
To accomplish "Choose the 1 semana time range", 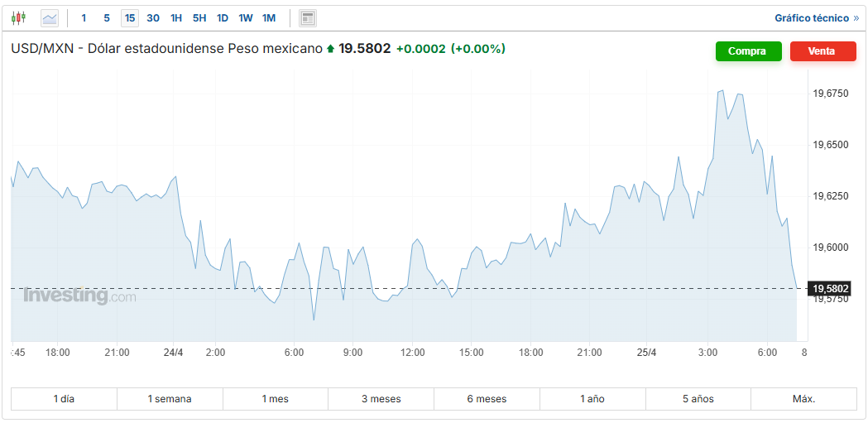I will [170, 399].
